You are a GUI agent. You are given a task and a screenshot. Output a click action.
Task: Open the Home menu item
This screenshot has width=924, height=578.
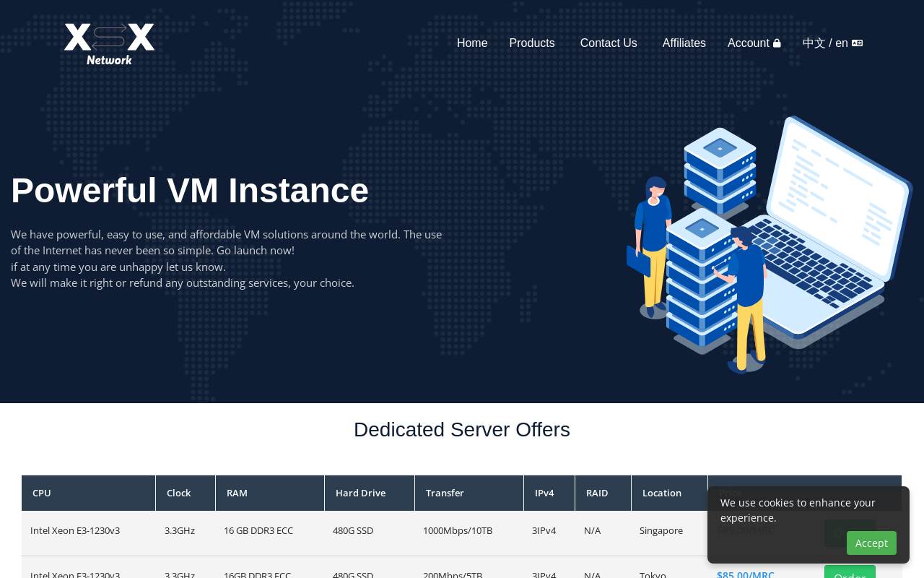click(472, 43)
